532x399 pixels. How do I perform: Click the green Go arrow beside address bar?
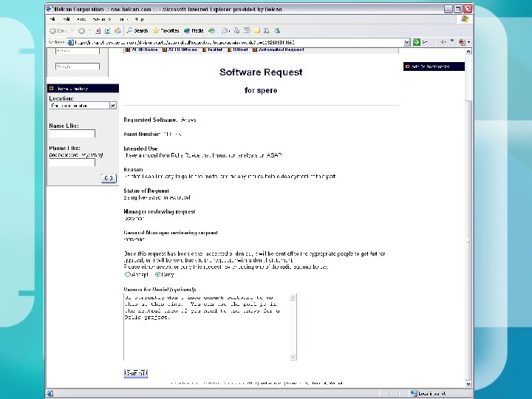tap(416, 42)
